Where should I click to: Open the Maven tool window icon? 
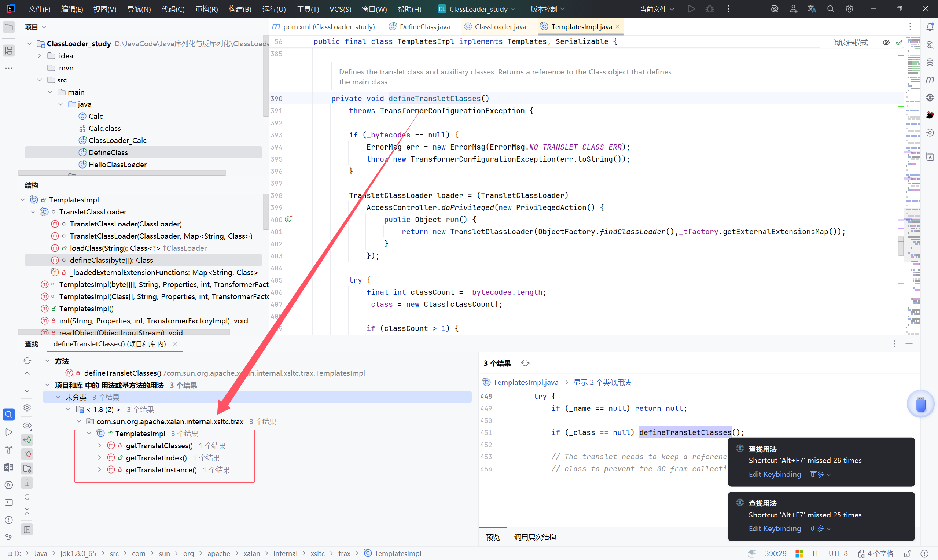coord(930,80)
